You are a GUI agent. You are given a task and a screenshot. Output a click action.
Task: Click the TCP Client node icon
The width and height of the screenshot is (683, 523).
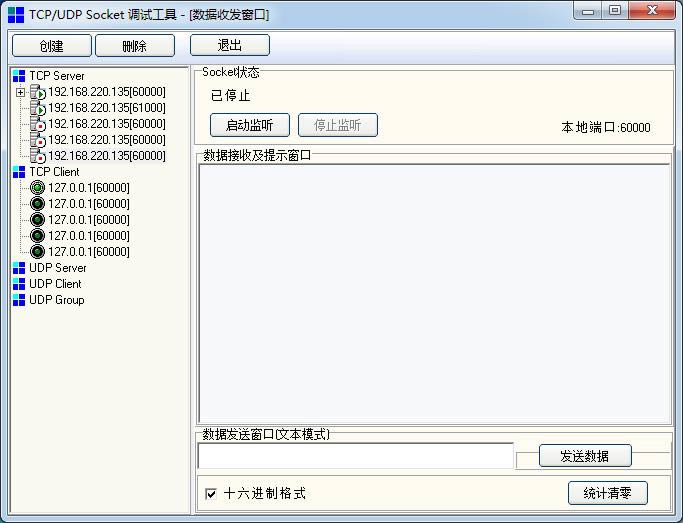tap(19, 172)
